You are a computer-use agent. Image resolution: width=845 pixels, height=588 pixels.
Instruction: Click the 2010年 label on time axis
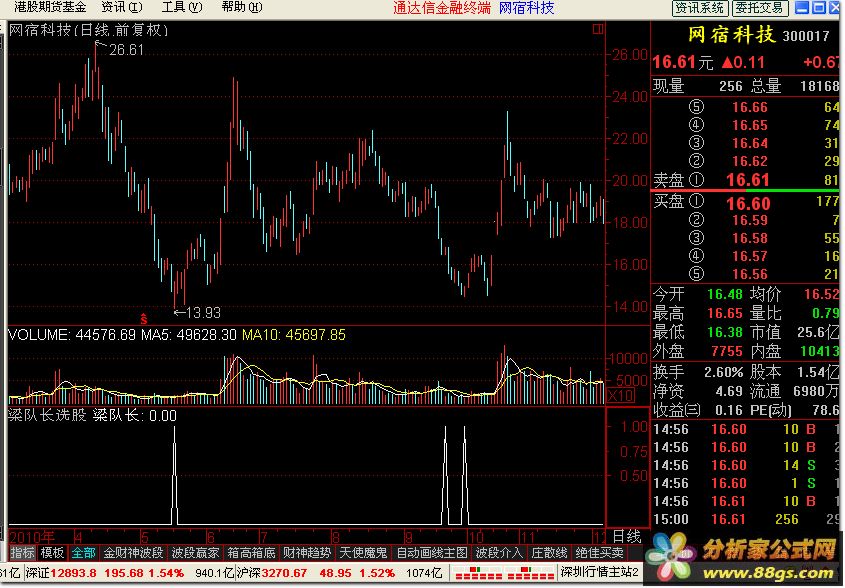[x=32, y=536]
